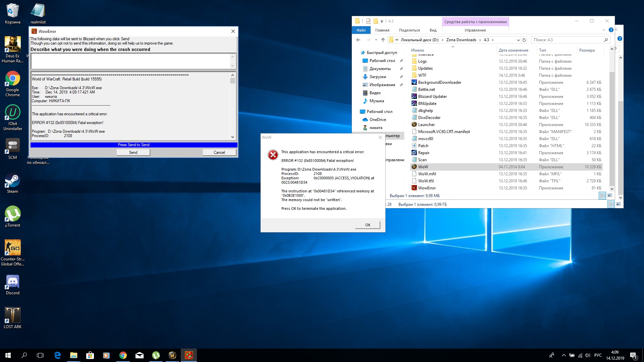Switch to details list view
This screenshot has width=644, height=362.
click(602, 195)
